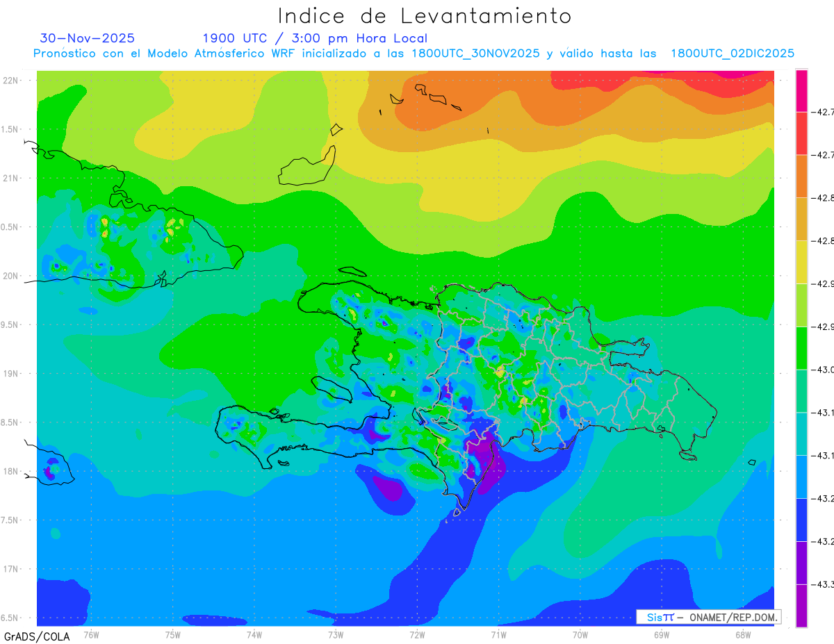Click the "20N" latitude label

pyautogui.click(x=11, y=276)
